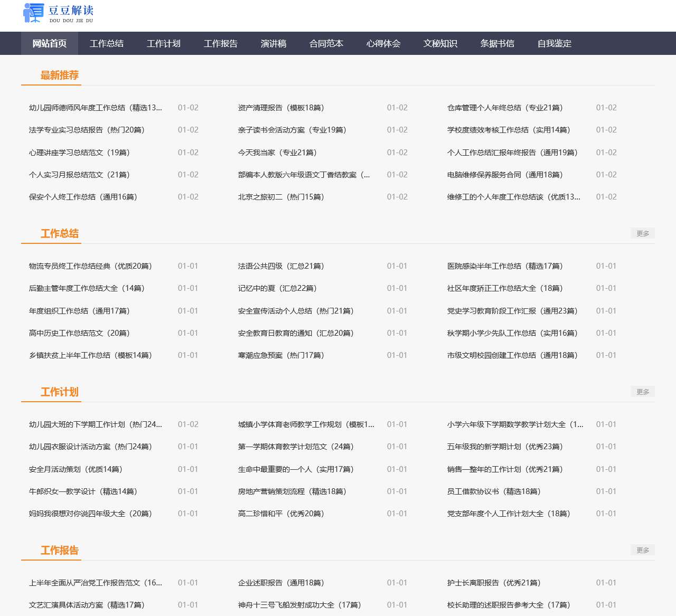
Task: Select 网站首页 in the navigation bar
Action: click(49, 43)
